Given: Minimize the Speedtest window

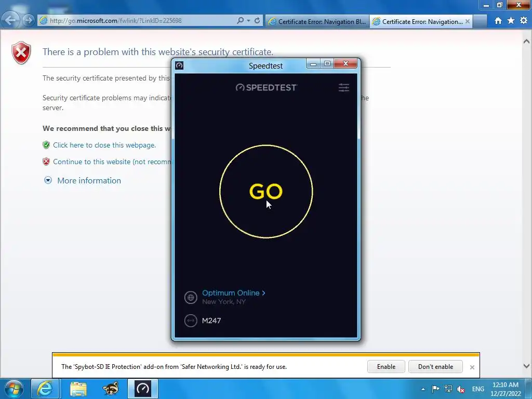Looking at the screenshot, I should pyautogui.click(x=313, y=63).
